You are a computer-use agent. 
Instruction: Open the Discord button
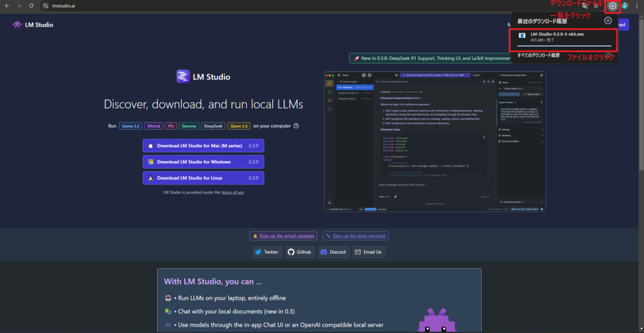click(x=333, y=252)
